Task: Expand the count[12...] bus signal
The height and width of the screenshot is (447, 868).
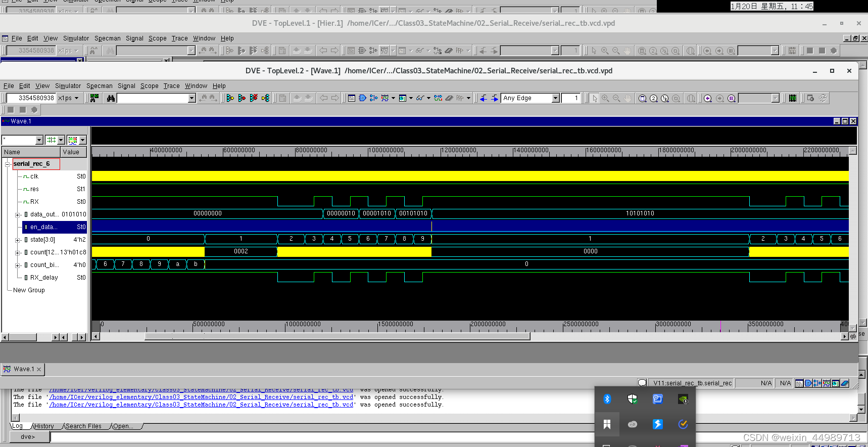Action: coord(18,252)
